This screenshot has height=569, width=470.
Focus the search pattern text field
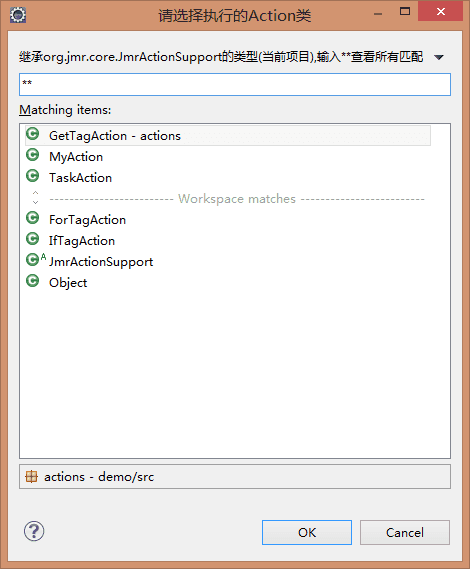(x=235, y=85)
